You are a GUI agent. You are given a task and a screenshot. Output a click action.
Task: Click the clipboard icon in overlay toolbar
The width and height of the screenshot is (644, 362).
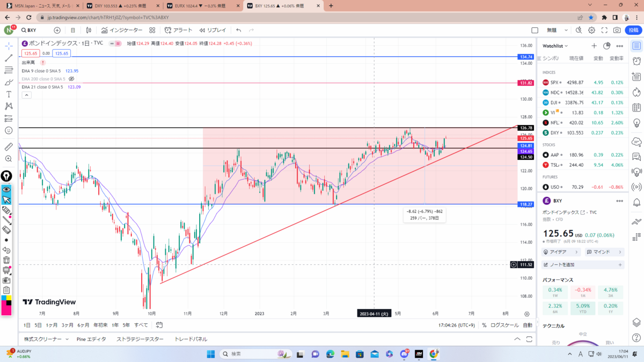[x=6, y=290]
